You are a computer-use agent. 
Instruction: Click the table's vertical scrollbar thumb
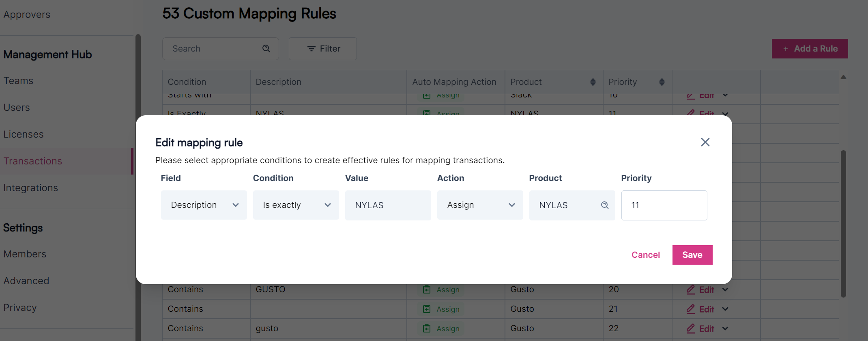843,224
